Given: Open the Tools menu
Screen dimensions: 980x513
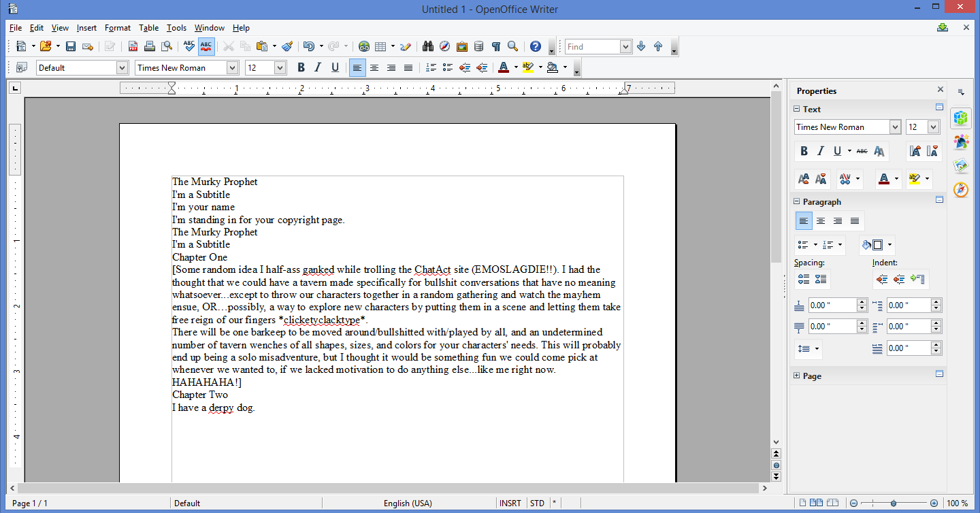Looking at the screenshot, I should click(176, 28).
